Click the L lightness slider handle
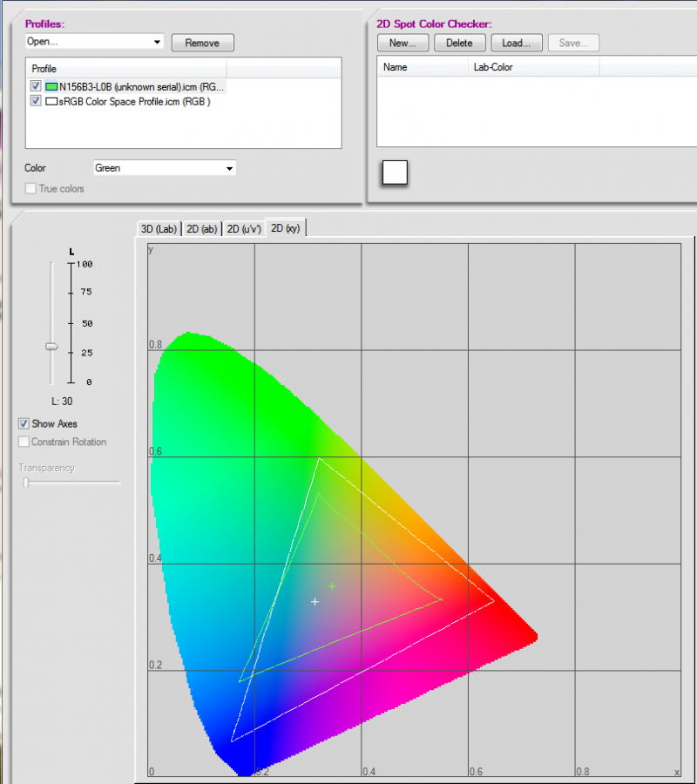This screenshot has width=697, height=784. pyautogui.click(x=51, y=346)
